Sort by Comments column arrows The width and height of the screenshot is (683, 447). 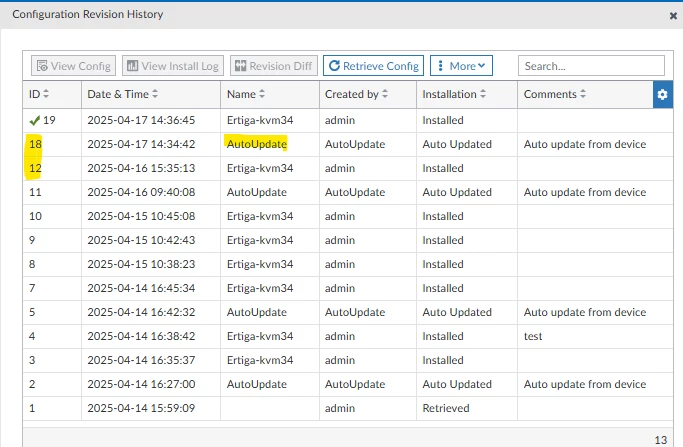583,94
